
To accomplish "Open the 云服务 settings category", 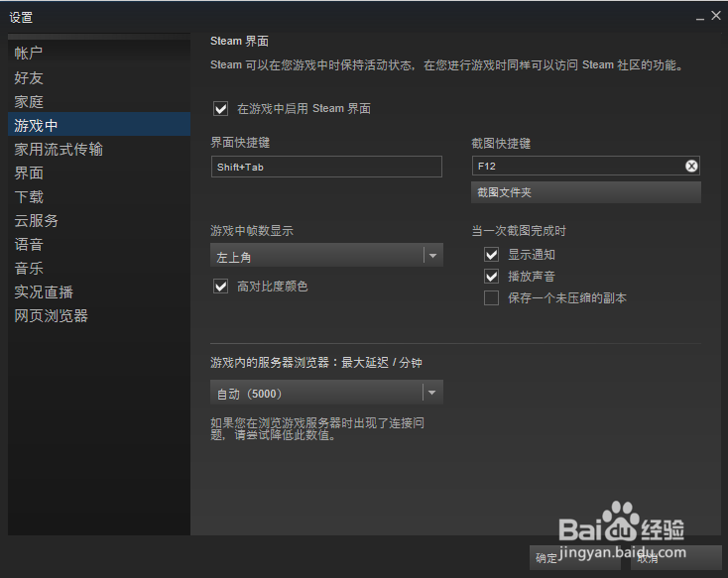I will [99, 220].
